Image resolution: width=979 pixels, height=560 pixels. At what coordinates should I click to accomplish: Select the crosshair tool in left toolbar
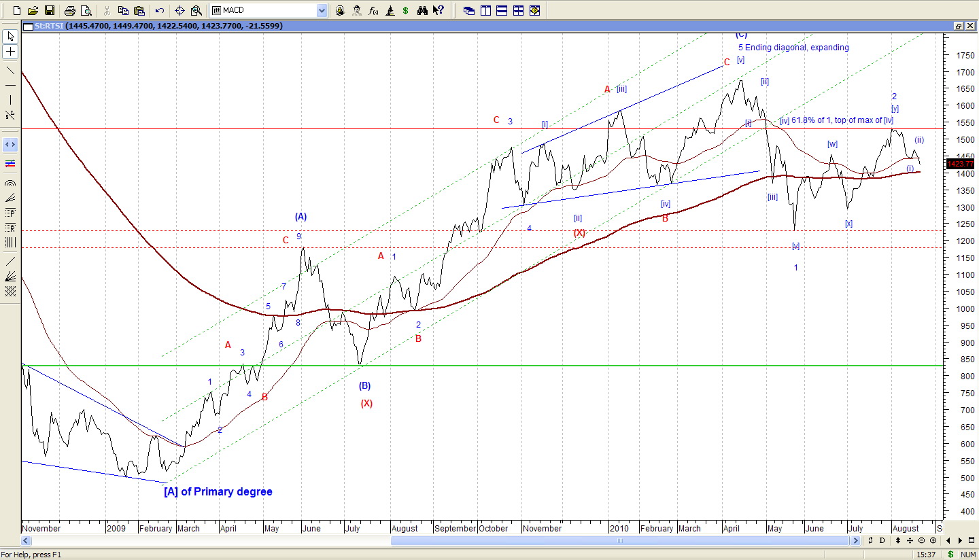pos(10,52)
